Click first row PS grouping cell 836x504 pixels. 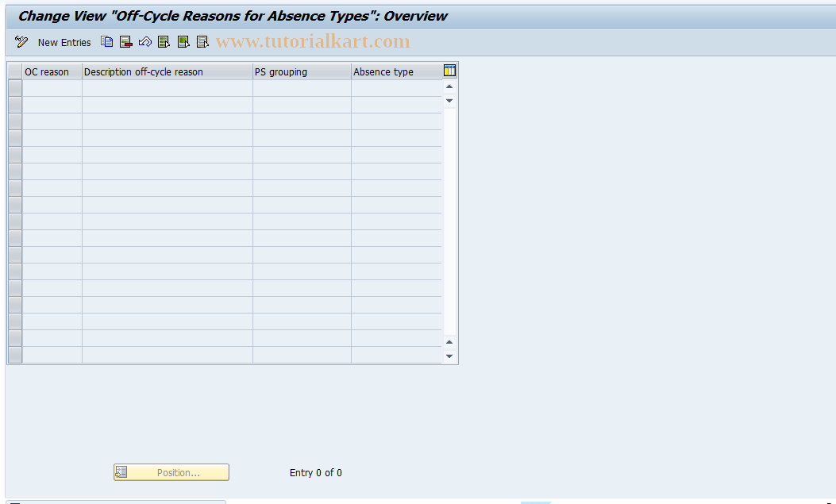(302, 88)
